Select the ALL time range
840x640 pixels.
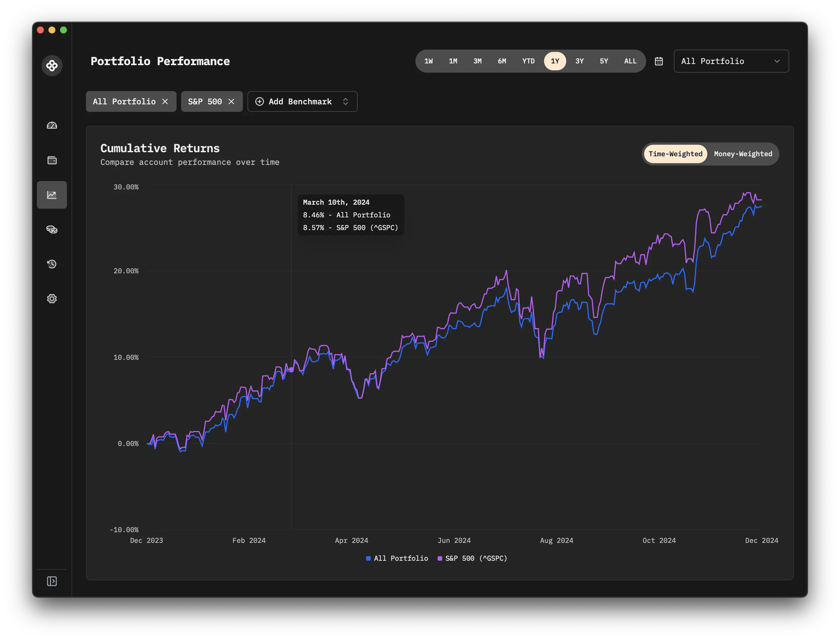pos(630,61)
